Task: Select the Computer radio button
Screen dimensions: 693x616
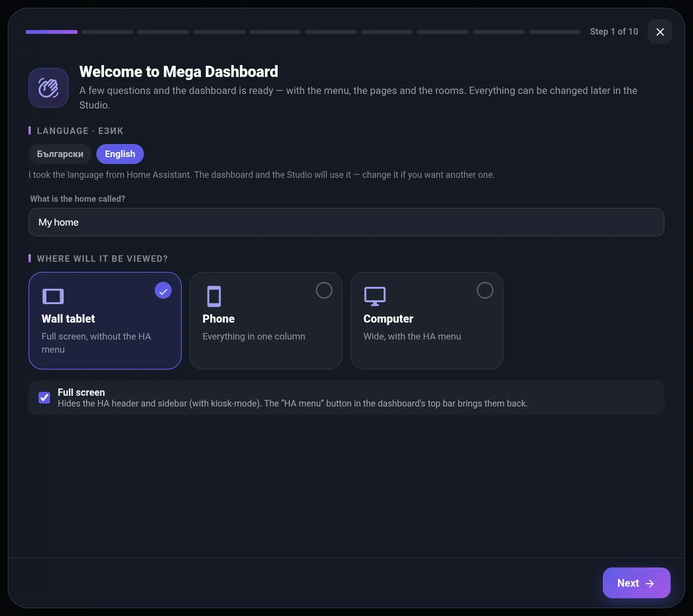Action: (485, 290)
